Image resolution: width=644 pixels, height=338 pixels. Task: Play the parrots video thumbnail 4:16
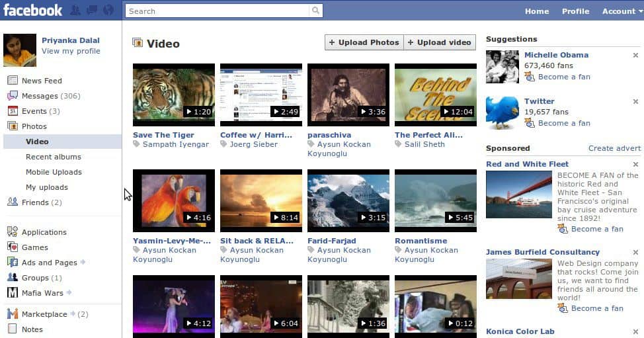pos(174,201)
